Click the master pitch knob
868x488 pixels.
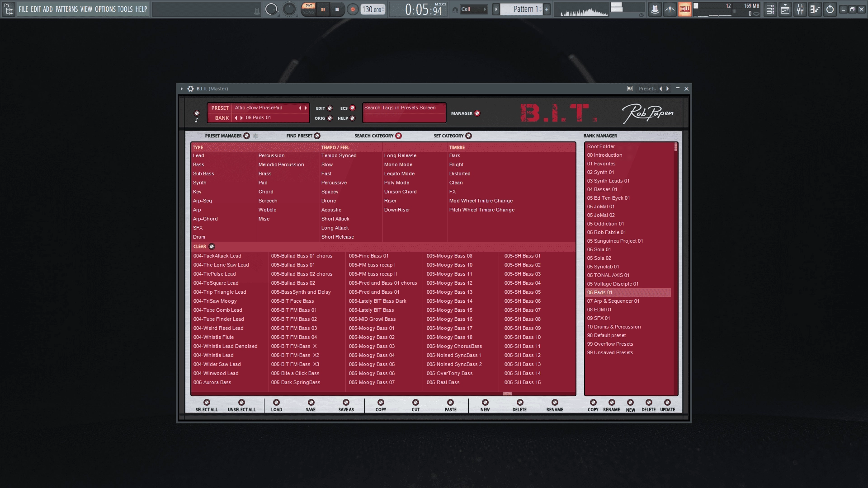coord(289,9)
